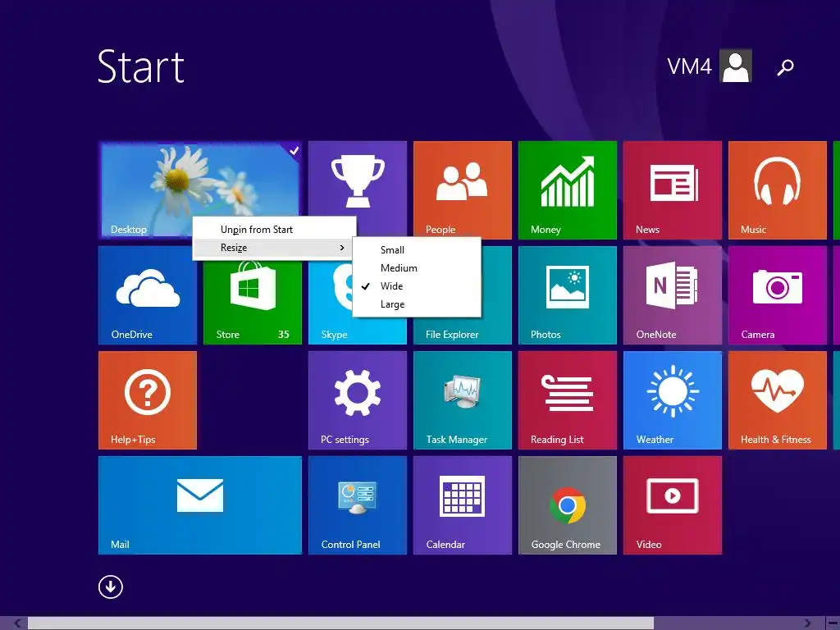Open the Control Panel tile
Image resolution: width=840 pixels, height=630 pixels.
tap(358, 504)
